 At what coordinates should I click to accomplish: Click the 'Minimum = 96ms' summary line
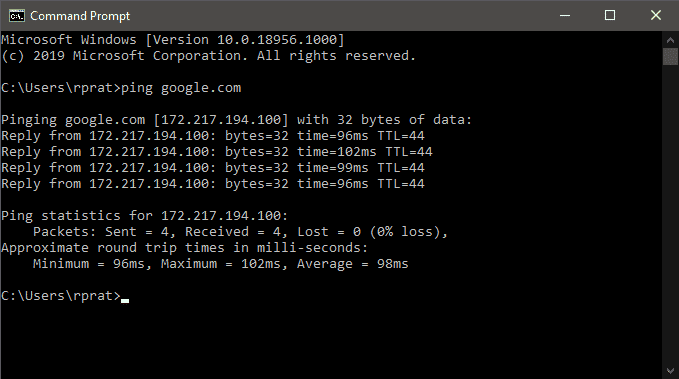(x=221, y=264)
